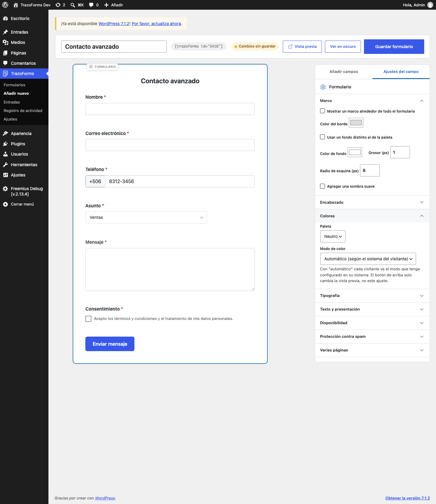Expand the Encabezado section
Viewport: 436px width, 504px height.
pos(372,202)
